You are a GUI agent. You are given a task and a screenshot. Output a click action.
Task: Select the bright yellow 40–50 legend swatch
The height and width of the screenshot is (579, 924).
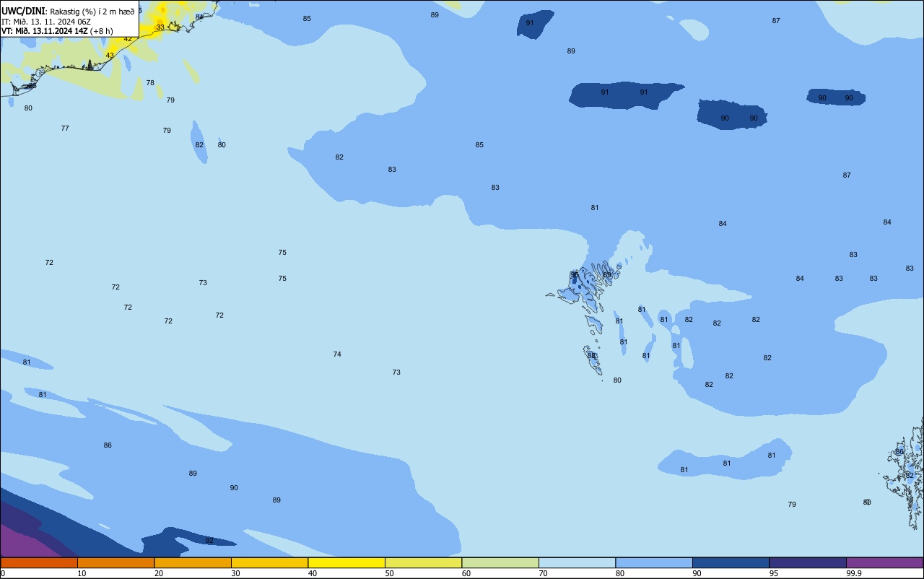[x=346, y=562]
